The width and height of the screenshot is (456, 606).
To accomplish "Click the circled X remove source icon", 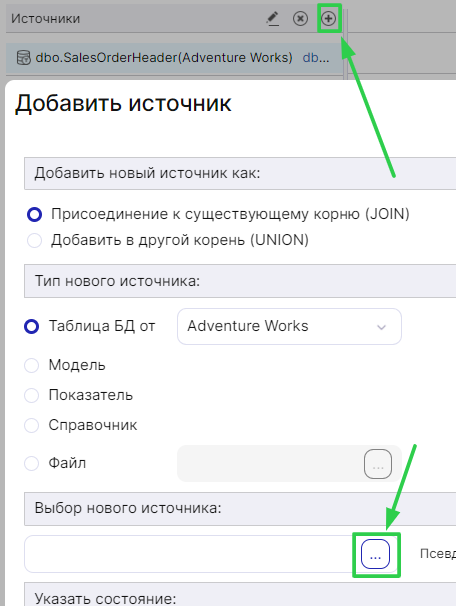I will pos(300,19).
